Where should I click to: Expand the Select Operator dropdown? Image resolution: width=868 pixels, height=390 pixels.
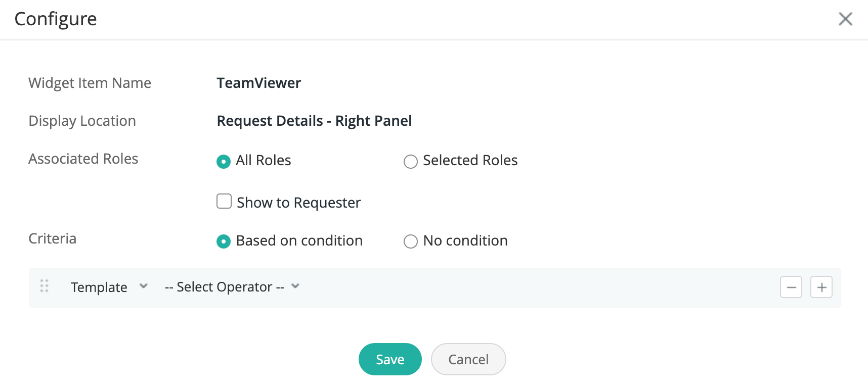(x=224, y=287)
